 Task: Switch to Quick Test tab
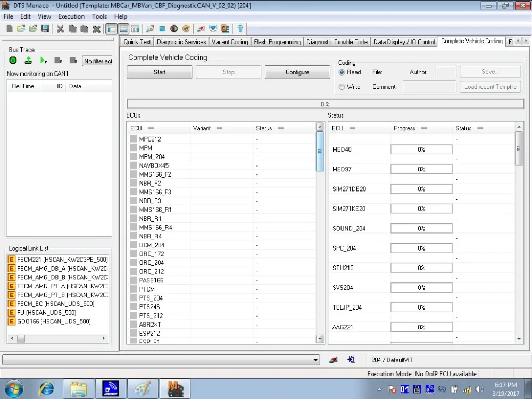(137, 41)
